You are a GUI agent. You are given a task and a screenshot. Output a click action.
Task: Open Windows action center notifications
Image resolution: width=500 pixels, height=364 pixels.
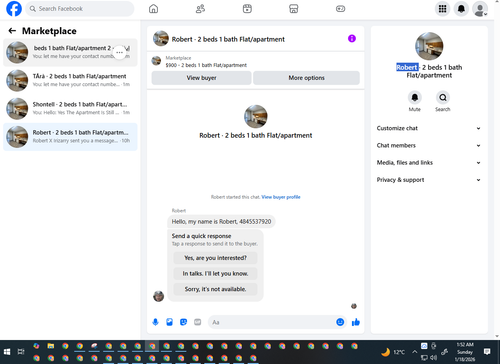coord(487,352)
